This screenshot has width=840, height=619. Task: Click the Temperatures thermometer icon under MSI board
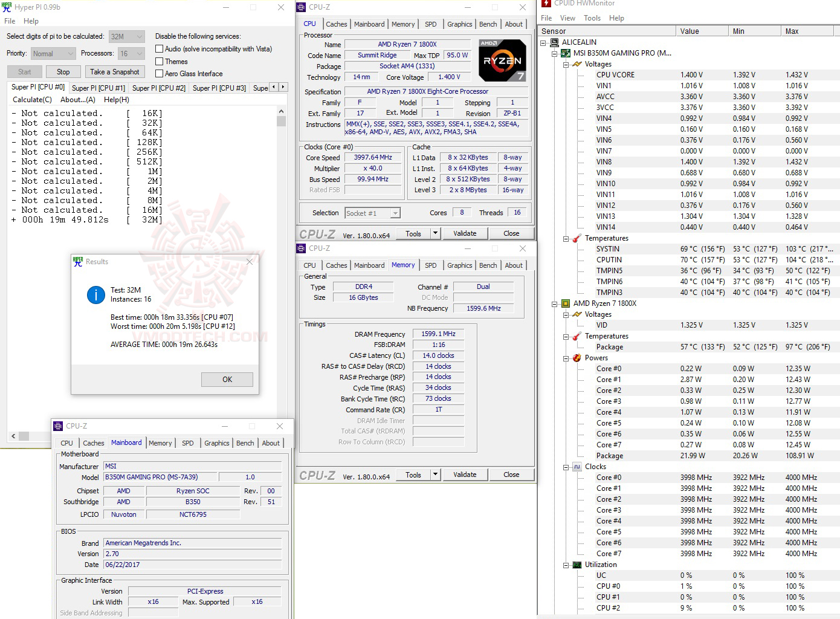point(577,238)
